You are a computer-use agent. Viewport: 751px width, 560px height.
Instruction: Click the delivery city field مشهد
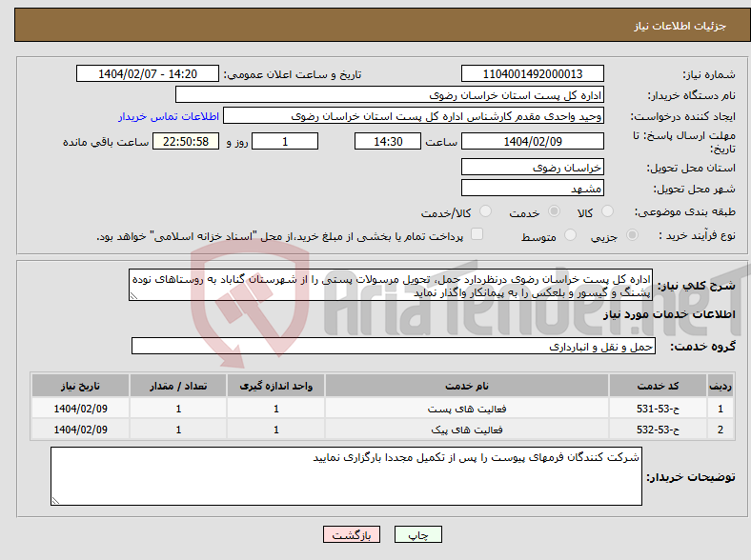[x=533, y=188]
